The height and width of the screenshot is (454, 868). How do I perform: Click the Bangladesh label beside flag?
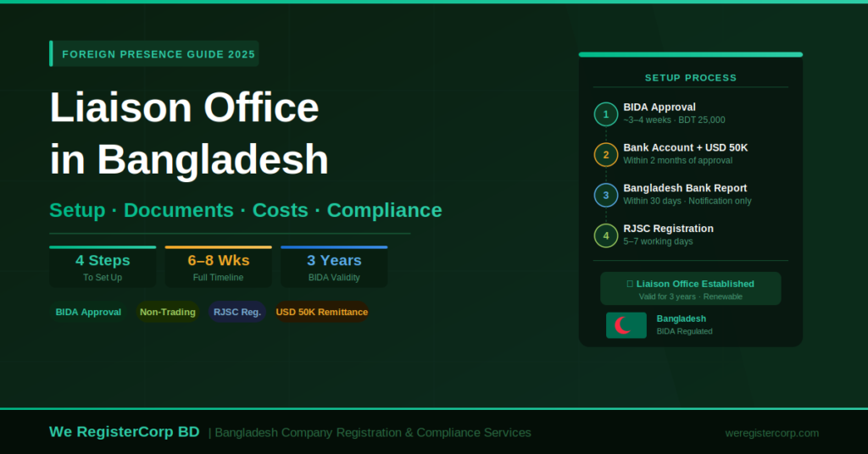(x=681, y=318)
